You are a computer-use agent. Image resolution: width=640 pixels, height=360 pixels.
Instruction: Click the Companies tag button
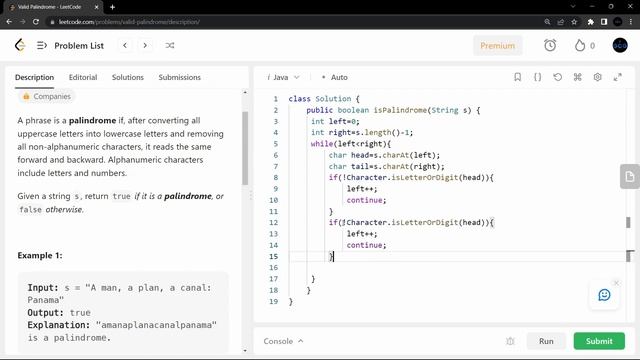47,96
